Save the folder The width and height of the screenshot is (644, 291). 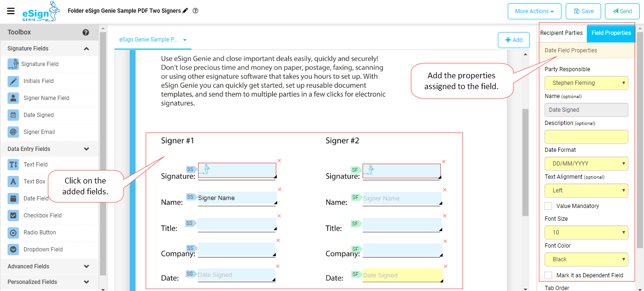(x=583, y=11)
